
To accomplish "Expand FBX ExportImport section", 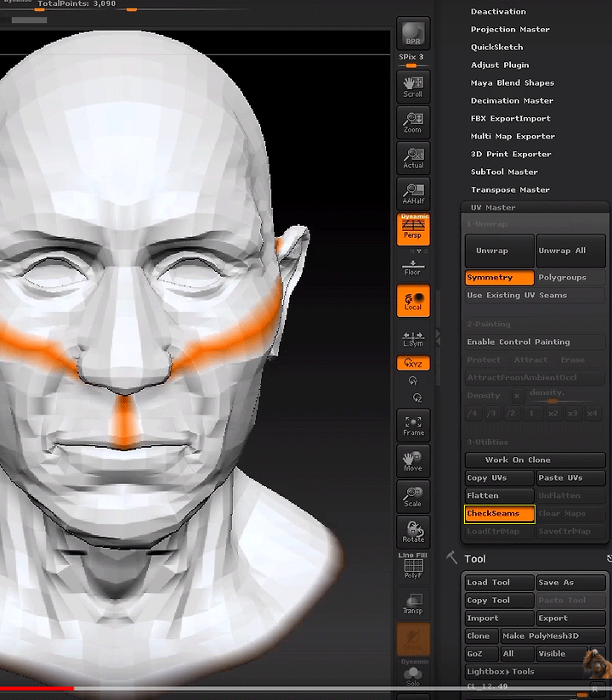I will pos(511,119).
